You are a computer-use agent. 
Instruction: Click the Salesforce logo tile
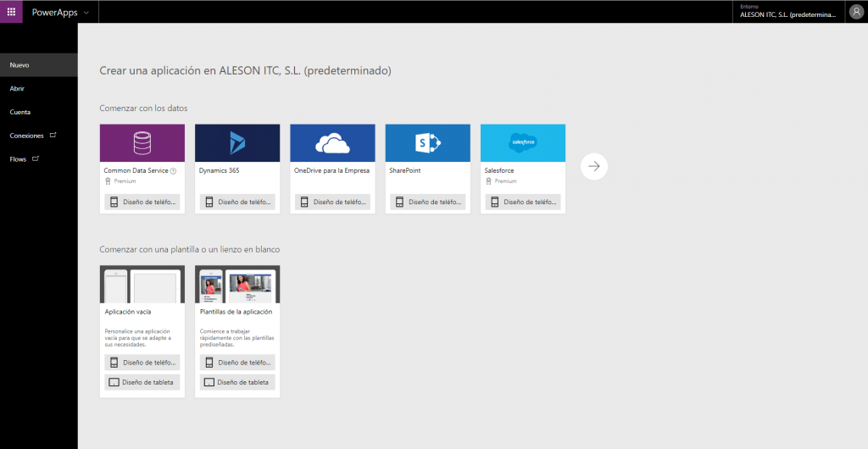pyautogui.click(x=523, y=142)
